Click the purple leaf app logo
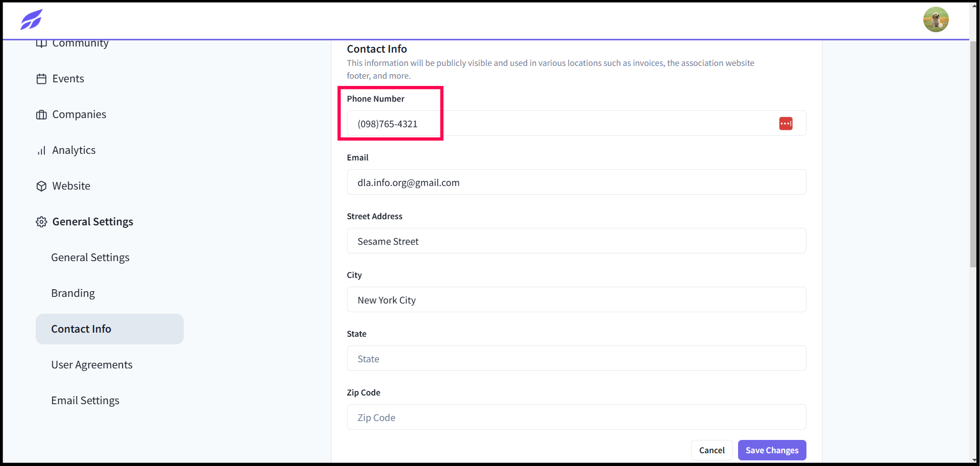 (x=31, y=19)
